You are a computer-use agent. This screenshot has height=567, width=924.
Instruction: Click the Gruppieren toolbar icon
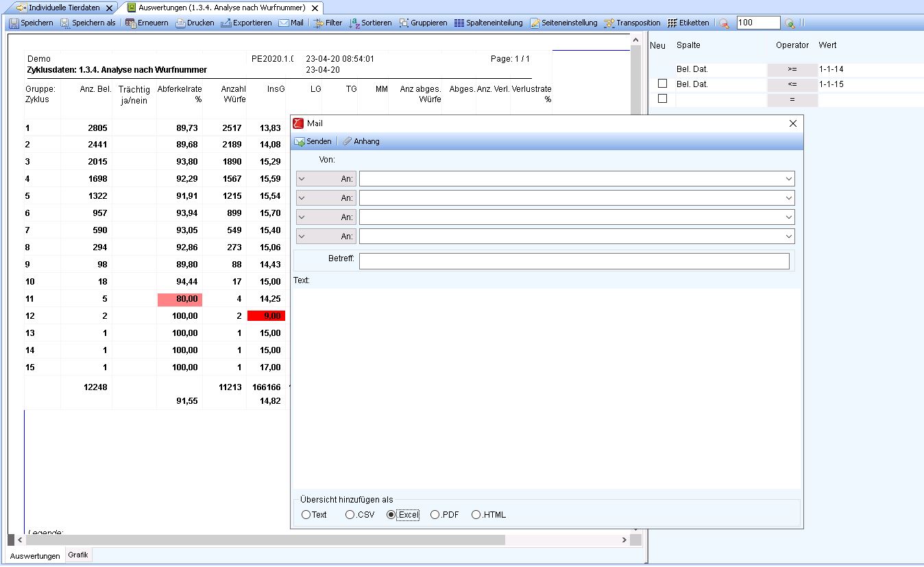coord(404,23)
